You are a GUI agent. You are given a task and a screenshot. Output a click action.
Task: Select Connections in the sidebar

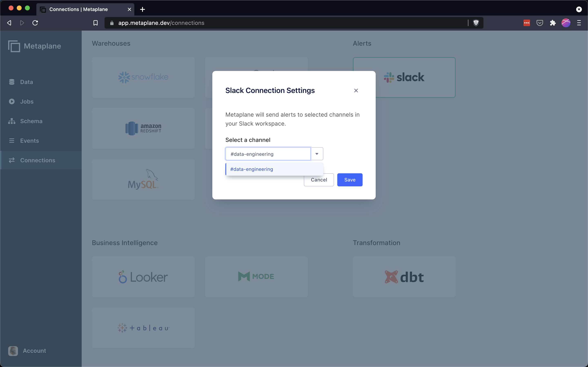(x=38, y=160)
